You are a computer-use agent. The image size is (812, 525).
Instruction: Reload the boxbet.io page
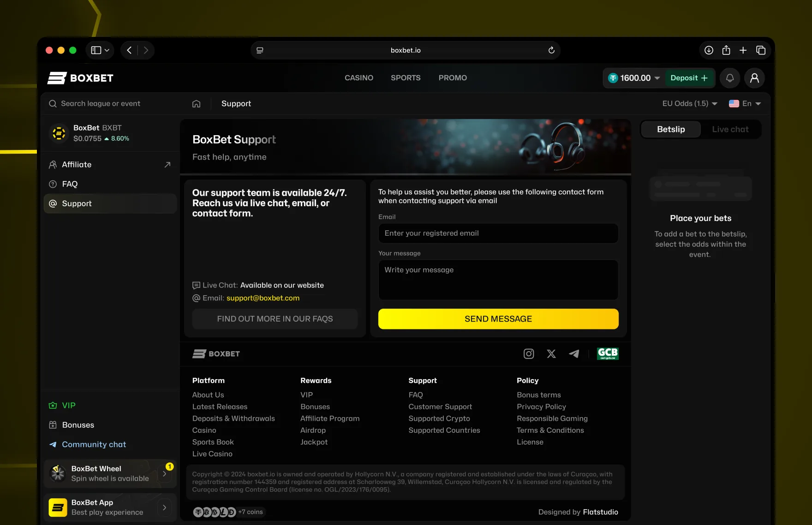click(x=551, y=50)
